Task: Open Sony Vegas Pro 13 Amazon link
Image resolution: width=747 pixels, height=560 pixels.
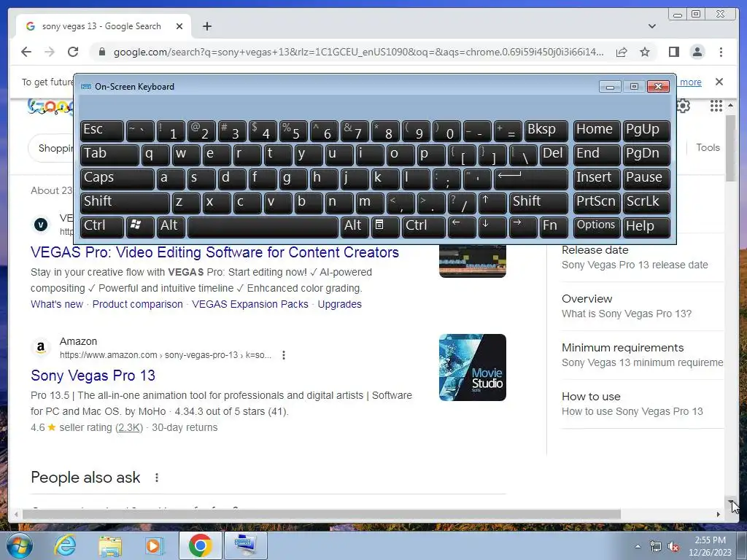Action: [93, 376]
